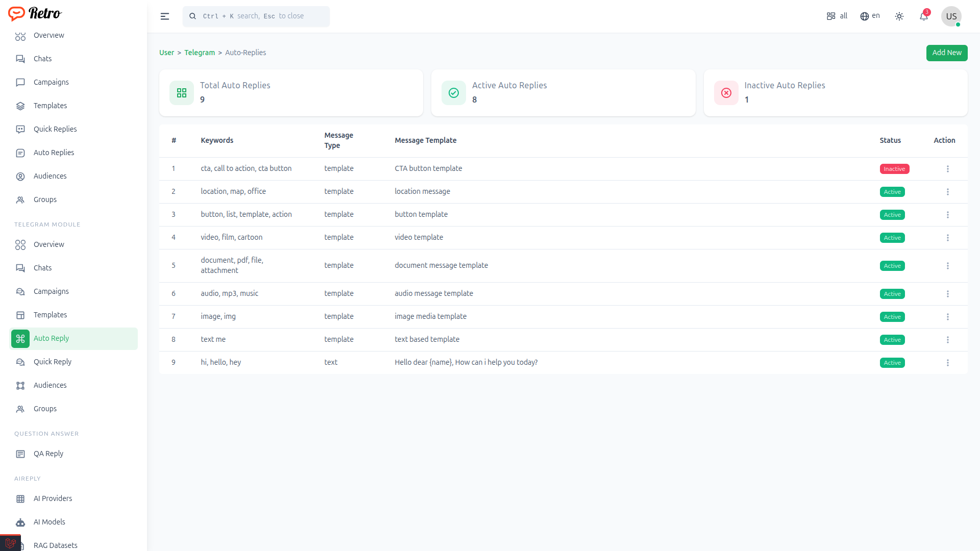Follow the Telegram breadcrumb link
The width and height of the screenshot is (980, 551).
200,53
